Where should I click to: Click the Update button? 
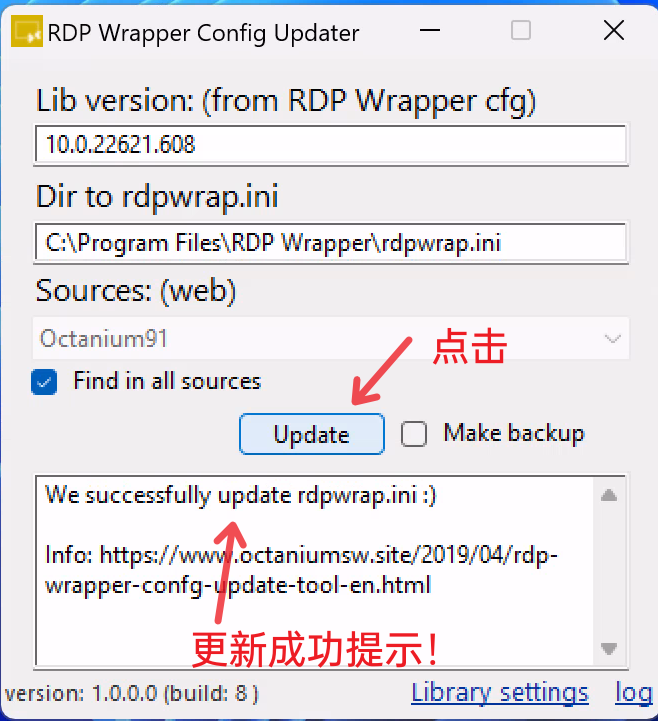(312, 434)
